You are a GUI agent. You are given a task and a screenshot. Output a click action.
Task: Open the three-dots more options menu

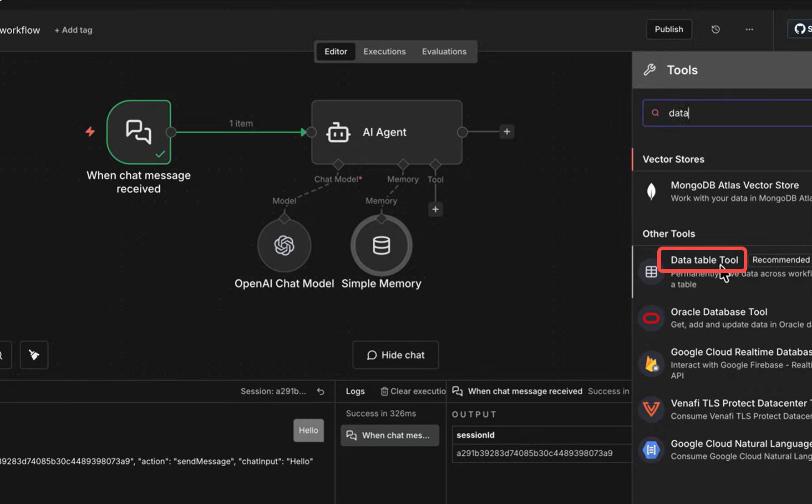point(749,30)
